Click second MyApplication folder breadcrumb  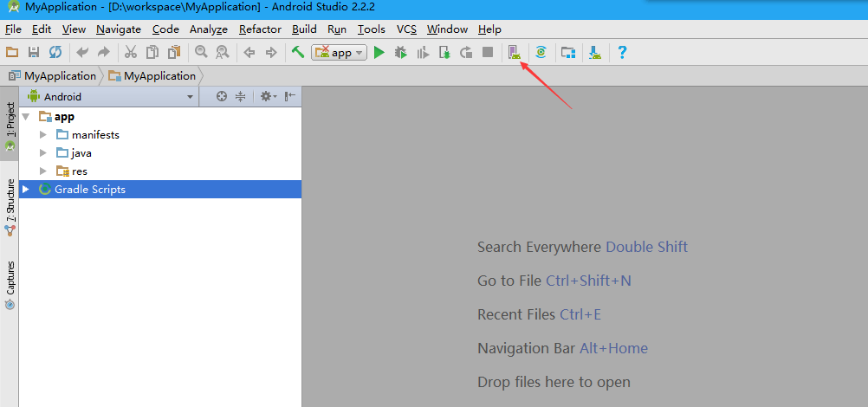pyautogui.click(x=152, y=76)
